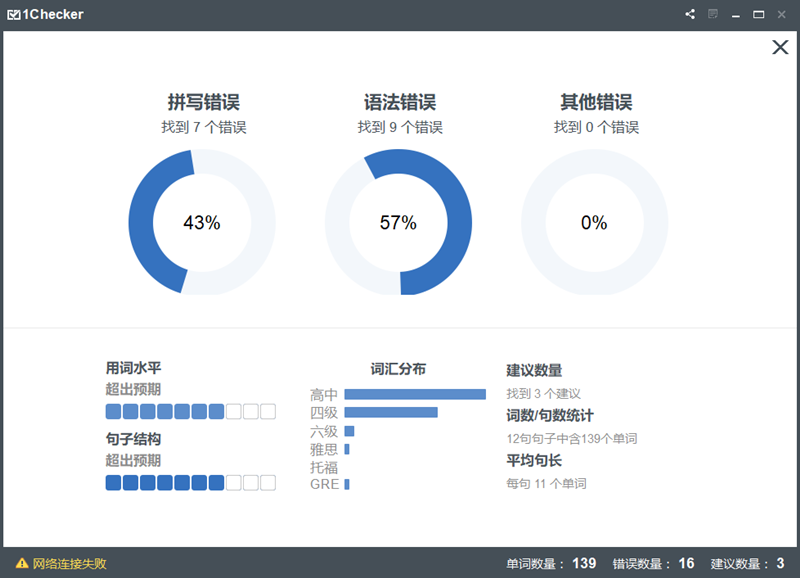Click the 网络连接失败 status message
800x578 pixels.
(69, 563)
